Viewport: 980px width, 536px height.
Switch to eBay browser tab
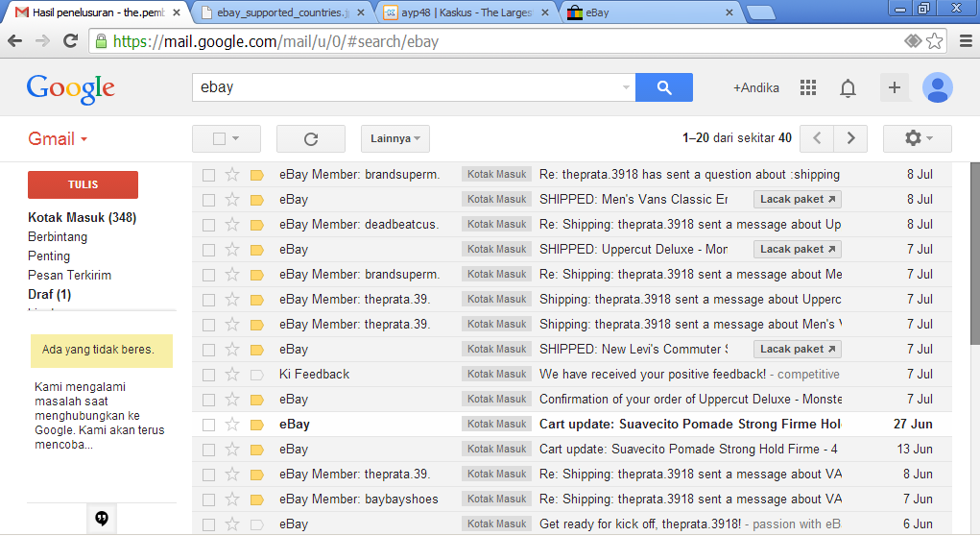pyautogui.click(x=650, y=12)
